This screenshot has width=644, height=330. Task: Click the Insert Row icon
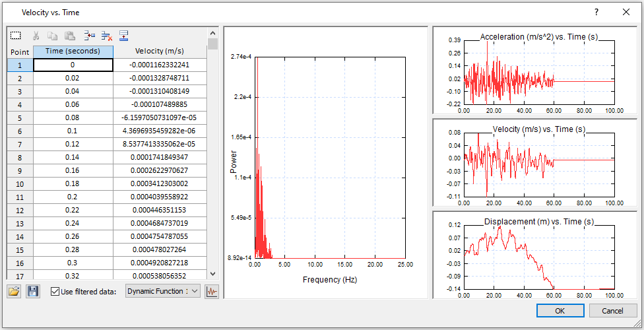[x=90, y=36]
